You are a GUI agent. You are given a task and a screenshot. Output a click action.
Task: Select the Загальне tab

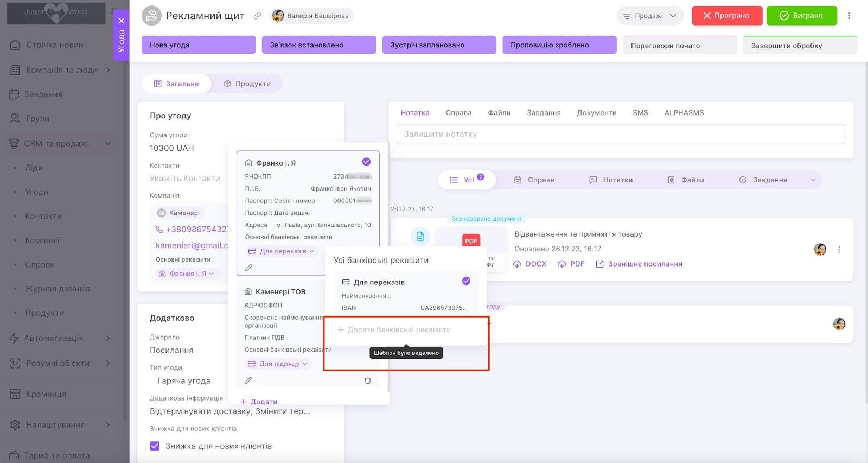pyautogui.click(x=176, y=84)
